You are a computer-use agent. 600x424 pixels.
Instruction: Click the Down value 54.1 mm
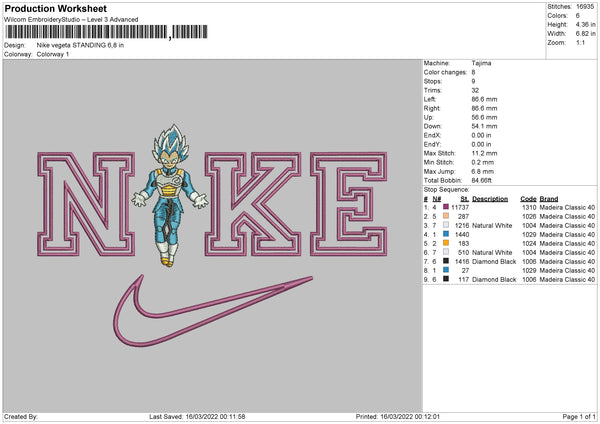tap(484, 126)
